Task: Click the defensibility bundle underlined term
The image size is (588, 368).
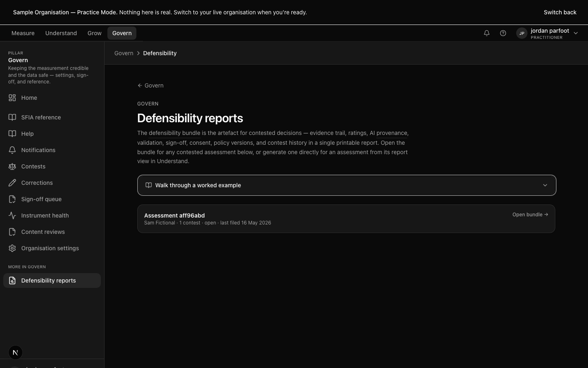Action: [174, 133]
